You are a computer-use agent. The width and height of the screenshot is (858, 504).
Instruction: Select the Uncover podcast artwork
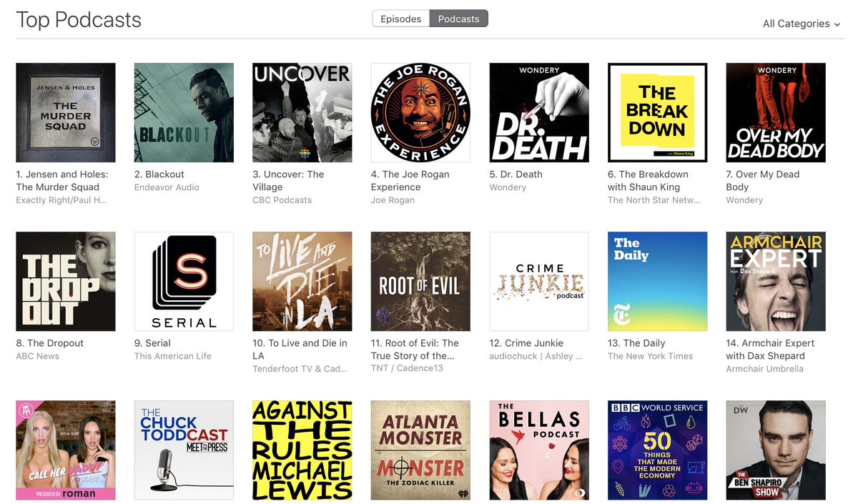pyautogui.click(x=302, y=113)
